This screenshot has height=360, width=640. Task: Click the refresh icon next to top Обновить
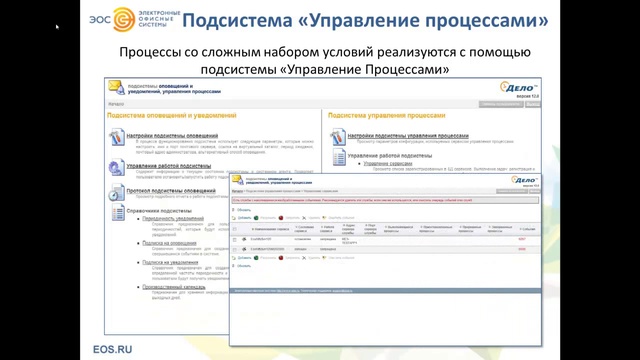(x=234, y=210)
